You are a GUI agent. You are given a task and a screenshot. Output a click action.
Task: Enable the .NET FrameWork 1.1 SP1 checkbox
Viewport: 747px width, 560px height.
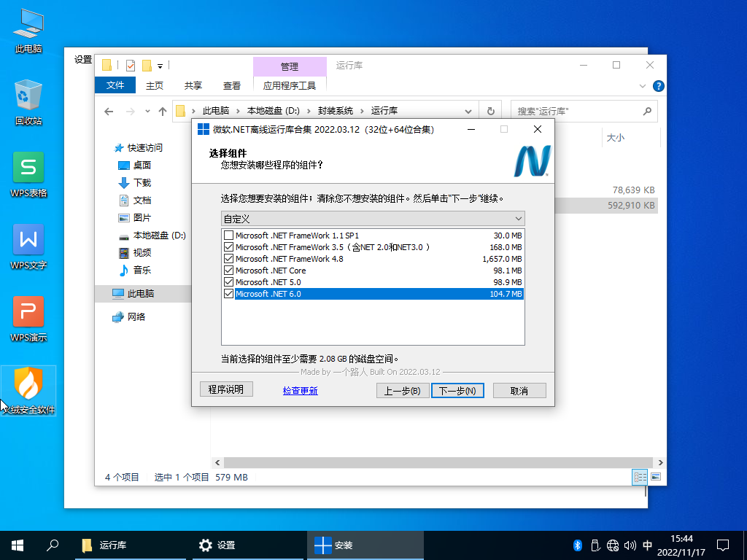[229, 236]
